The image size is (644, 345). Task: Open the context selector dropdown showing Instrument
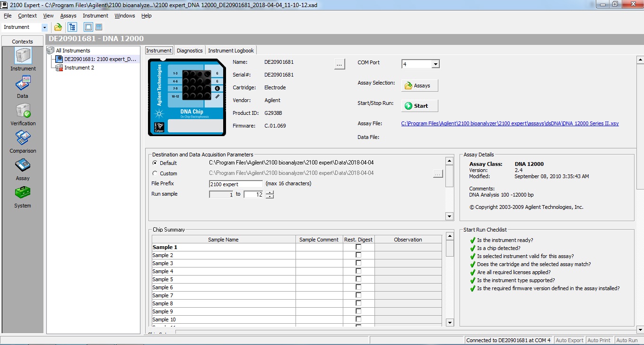click(44, 27)
